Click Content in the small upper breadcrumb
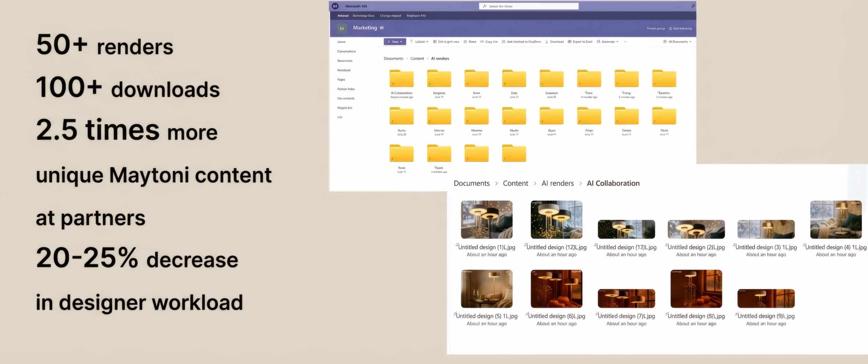868x364 pixels. pos(417,59)
